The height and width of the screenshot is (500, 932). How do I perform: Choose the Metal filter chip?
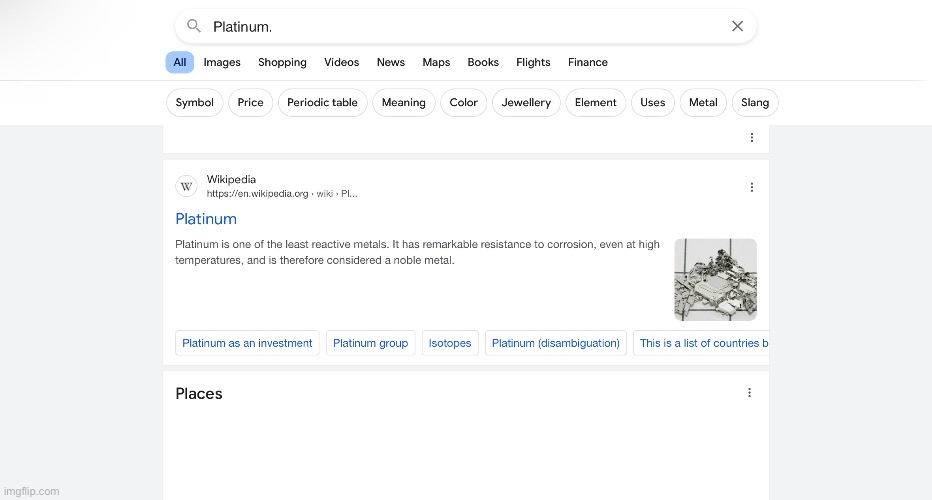click(x=703, y=102)
